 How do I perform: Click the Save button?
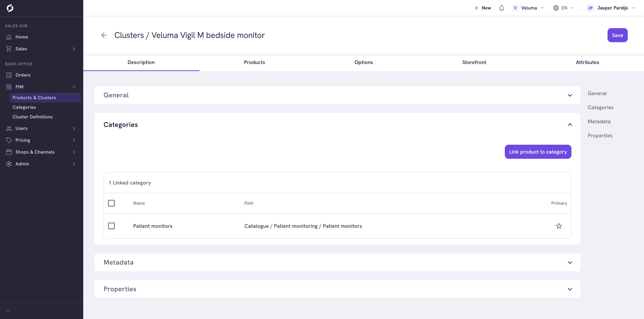[617, 35]
